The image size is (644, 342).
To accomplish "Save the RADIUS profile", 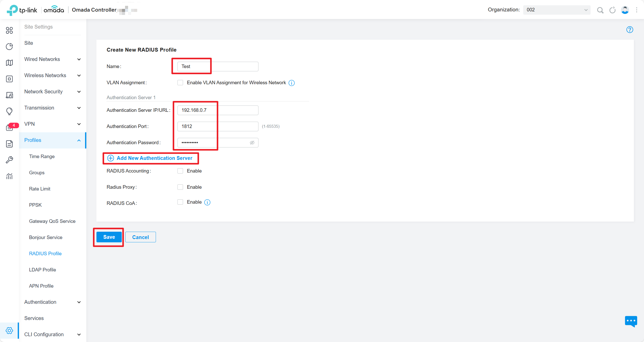I will 109,237.
